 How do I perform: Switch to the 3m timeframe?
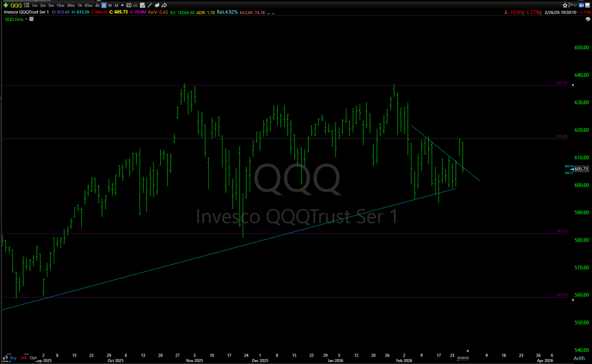coord(43,5)
